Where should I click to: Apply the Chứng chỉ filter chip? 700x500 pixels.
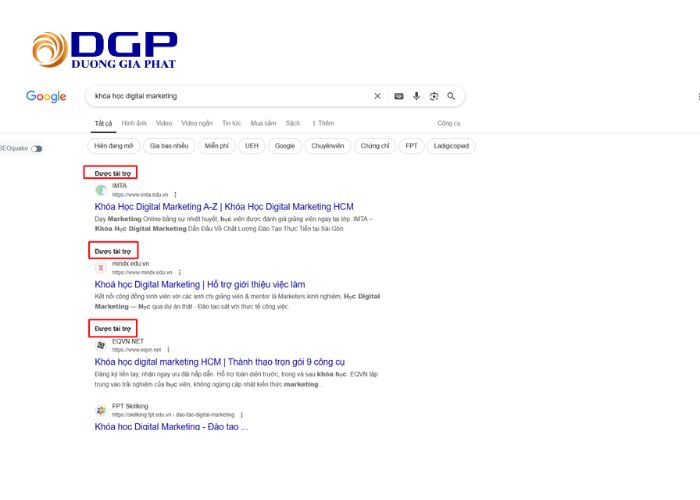(x=375, y=146)
